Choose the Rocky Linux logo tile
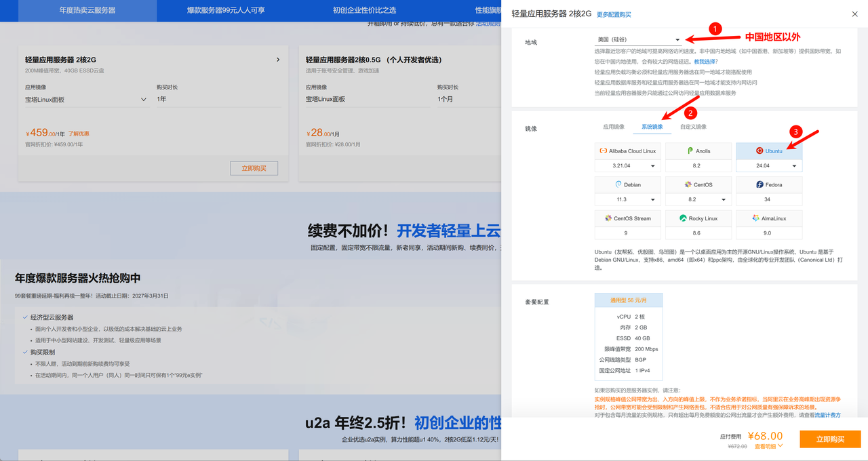 [683, 218]
